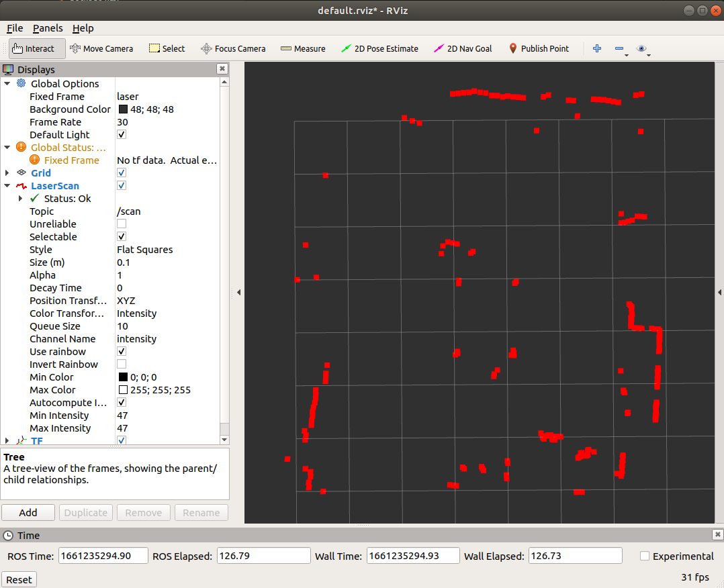Open the eye view options icon
The height and width of the screenshot is (588, 724).
[641, 48]
